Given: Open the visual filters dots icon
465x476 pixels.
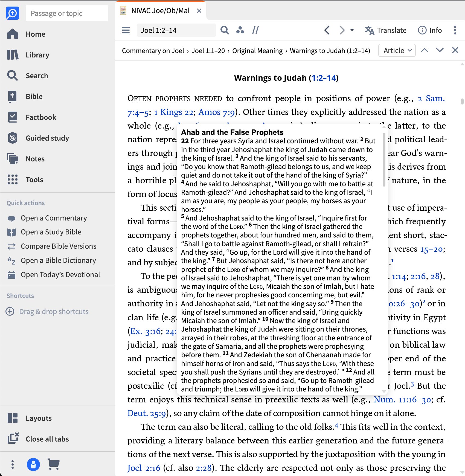Looking at the screenshot, I should point(240,30).
